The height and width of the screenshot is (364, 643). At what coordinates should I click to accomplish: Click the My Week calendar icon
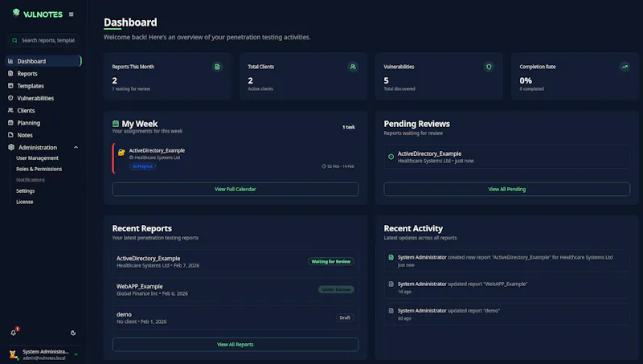tap(116, 124)
